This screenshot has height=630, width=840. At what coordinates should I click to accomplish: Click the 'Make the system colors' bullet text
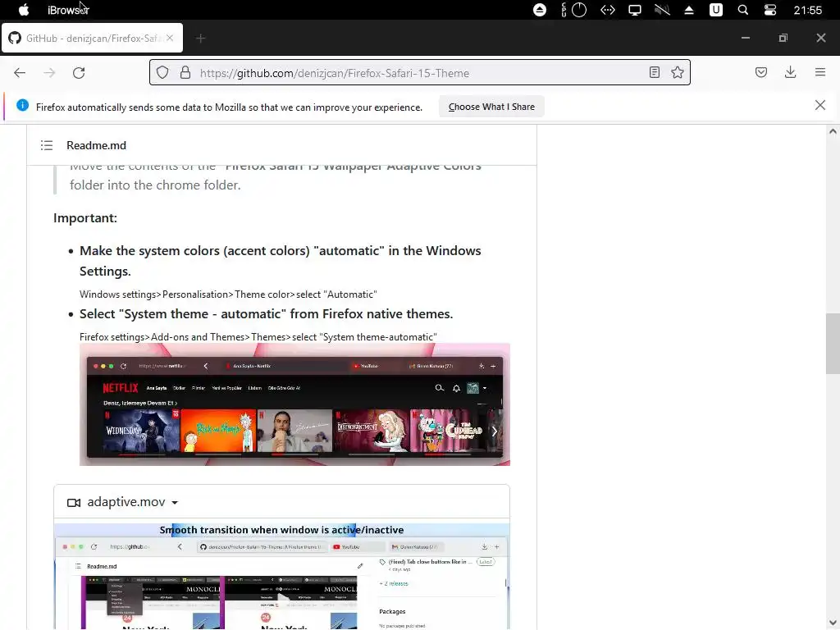click(281, 261)
